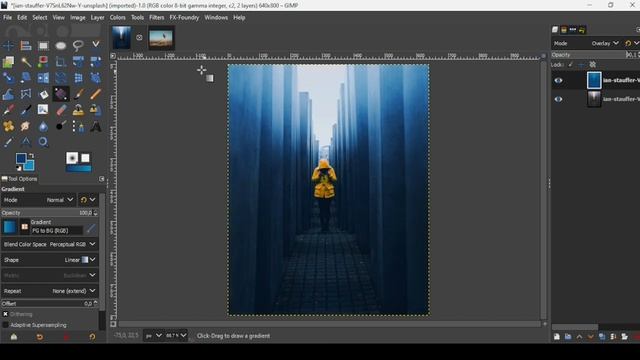Open the Repeat dropdown
The width and height of the screenshot is (640, 360).
[x=50, y=291]
